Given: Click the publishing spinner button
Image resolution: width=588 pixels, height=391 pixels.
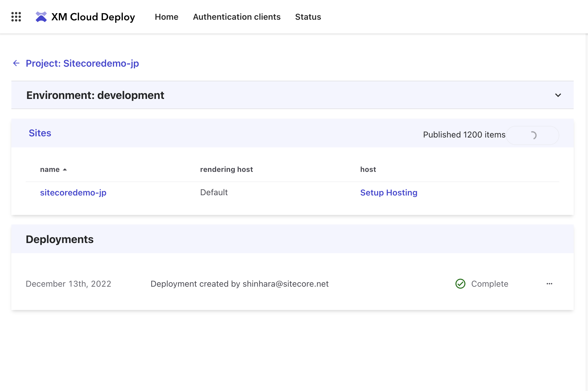Looking at the screenshot, I should tap(533, 135).
